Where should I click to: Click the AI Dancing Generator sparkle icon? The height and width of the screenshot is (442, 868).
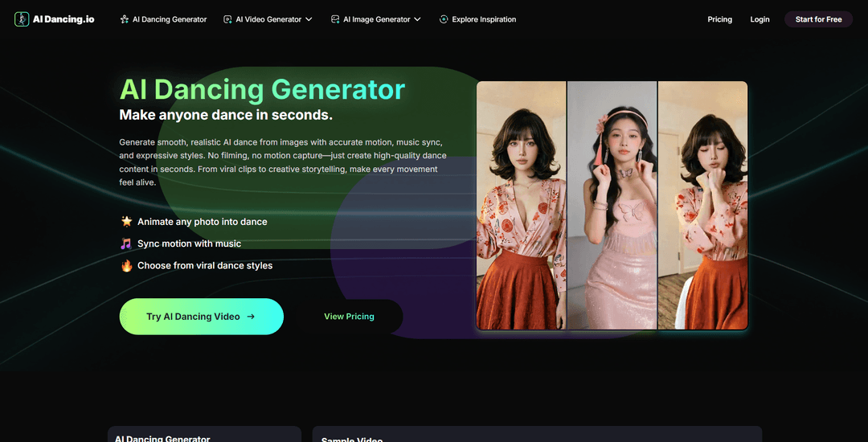point(125,19)
